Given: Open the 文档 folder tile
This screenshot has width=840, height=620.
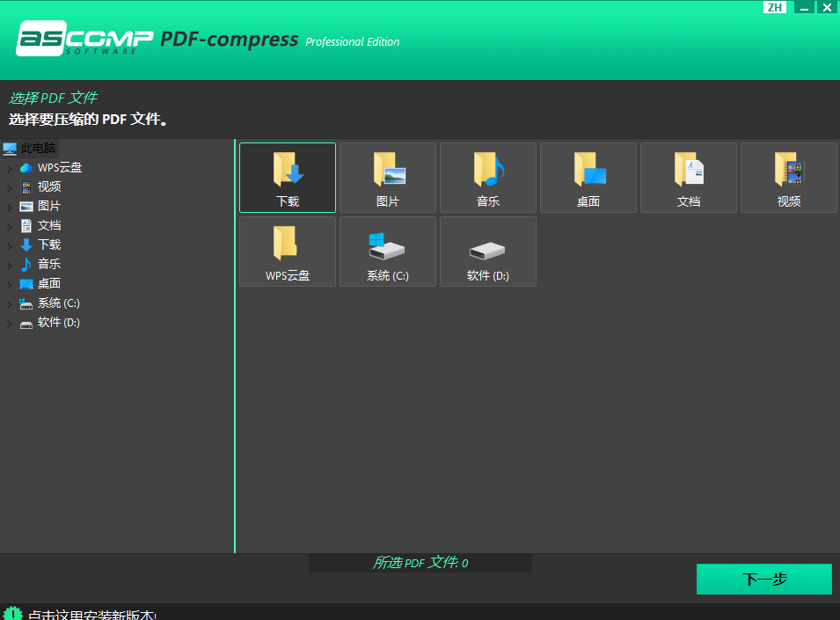Looking at the screenshot, I should click(689, 178).
